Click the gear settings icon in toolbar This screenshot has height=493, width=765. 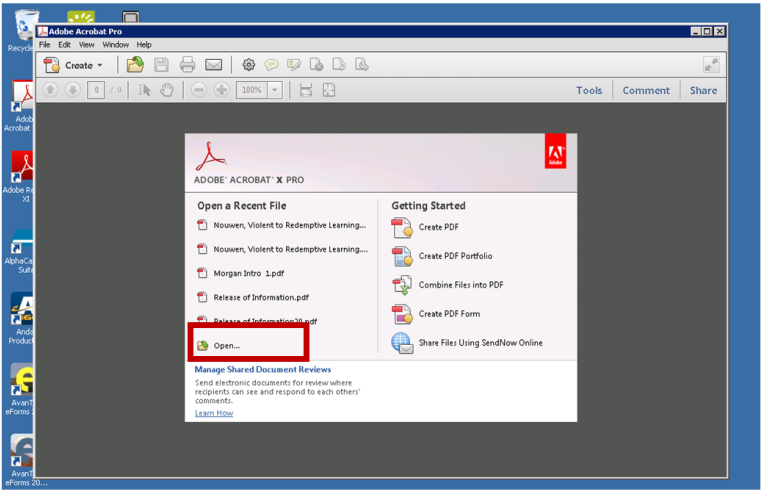pos(249,65)
